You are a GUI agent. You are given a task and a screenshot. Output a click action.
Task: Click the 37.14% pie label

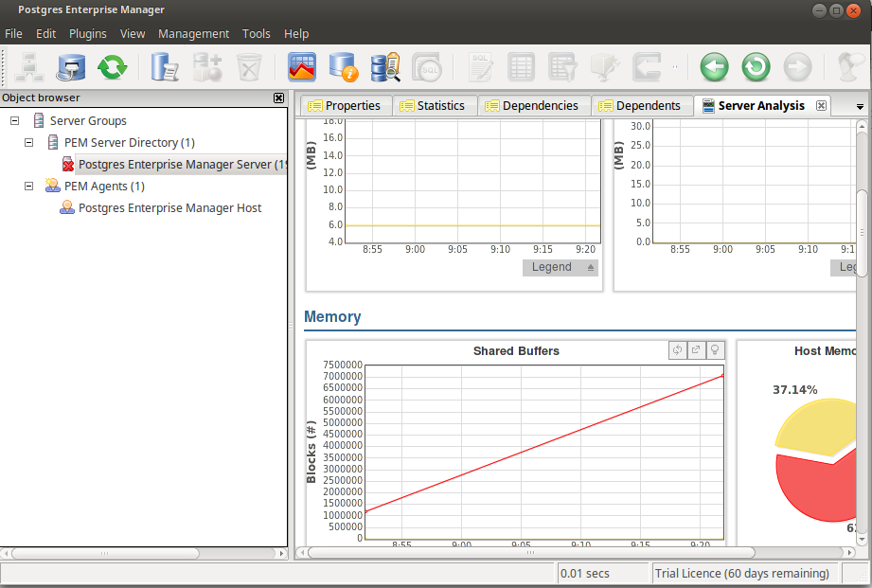794,390
